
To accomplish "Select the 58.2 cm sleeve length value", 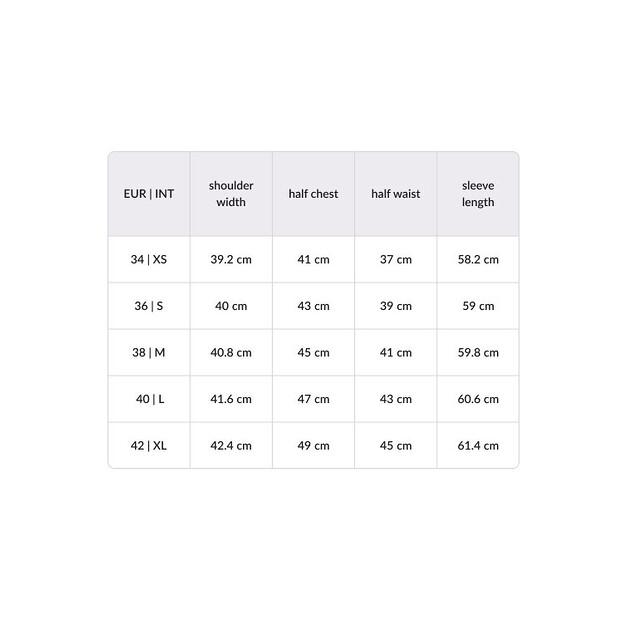I will tap(478, 260).
